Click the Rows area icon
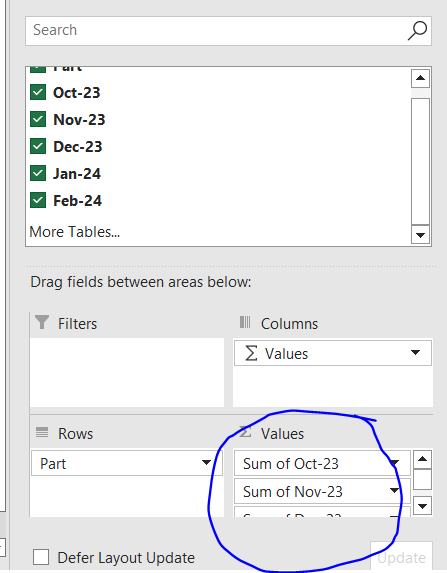This screenshot has height=573, width=447. click(x=42, y=432)
